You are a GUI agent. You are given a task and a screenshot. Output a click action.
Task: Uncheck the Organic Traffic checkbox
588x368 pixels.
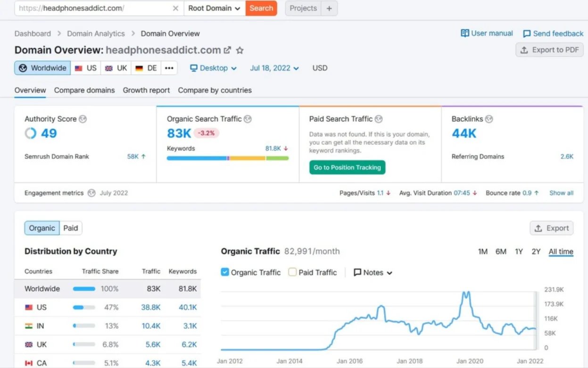tap(225, 272)
